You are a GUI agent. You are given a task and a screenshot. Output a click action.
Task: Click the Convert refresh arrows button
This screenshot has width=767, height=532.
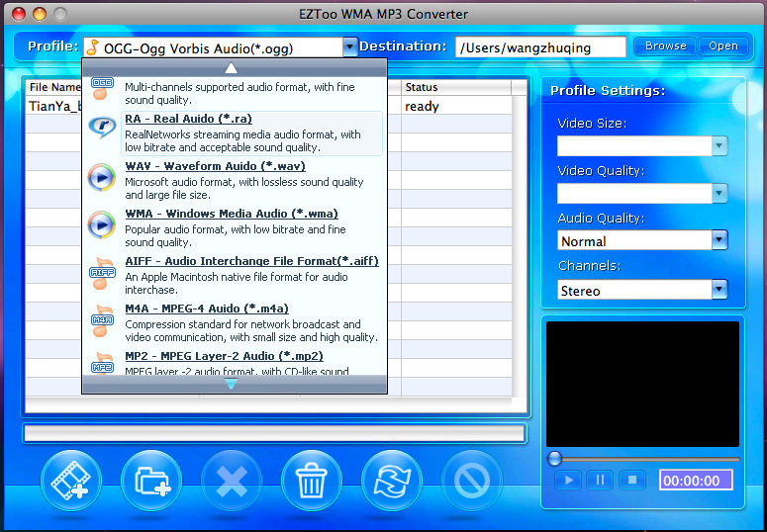[392, 481]
